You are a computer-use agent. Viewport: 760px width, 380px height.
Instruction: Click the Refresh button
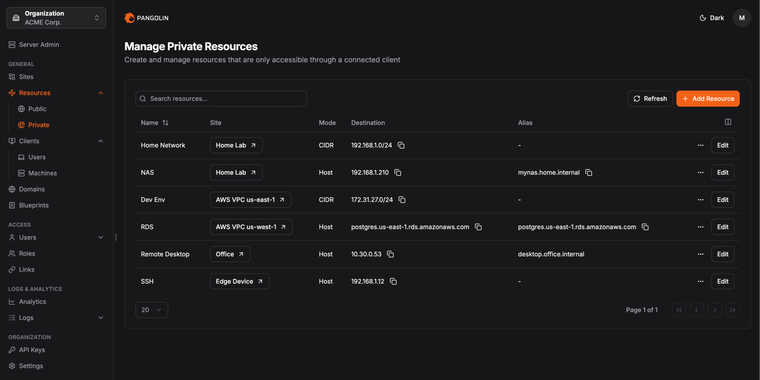pos(650,98)
